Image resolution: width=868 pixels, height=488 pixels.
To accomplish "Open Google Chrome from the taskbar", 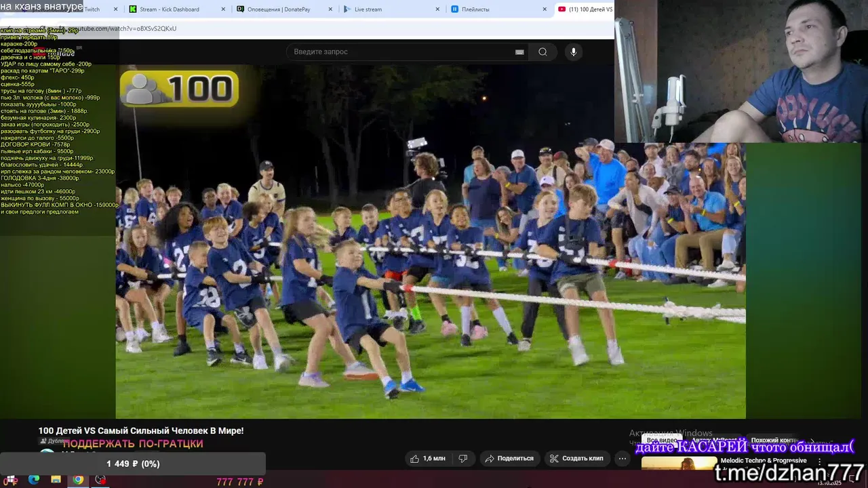I will (x=78, y=480).
